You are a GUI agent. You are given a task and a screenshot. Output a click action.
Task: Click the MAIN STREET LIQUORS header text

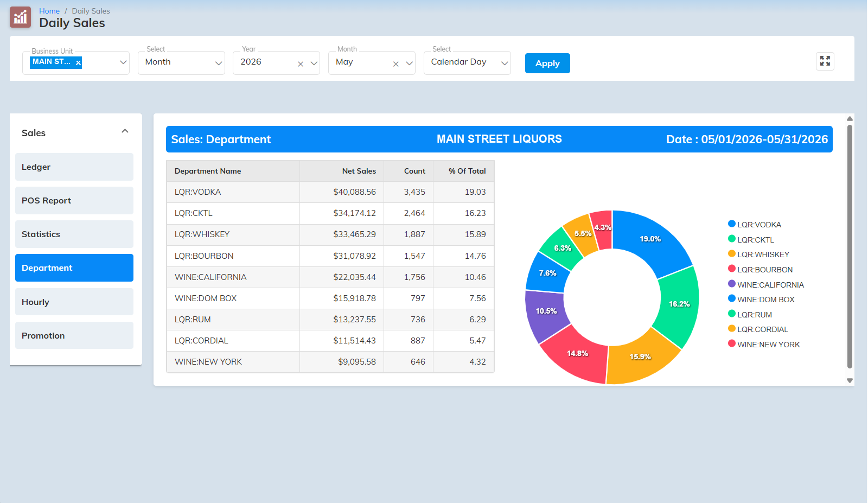(499, 139)
